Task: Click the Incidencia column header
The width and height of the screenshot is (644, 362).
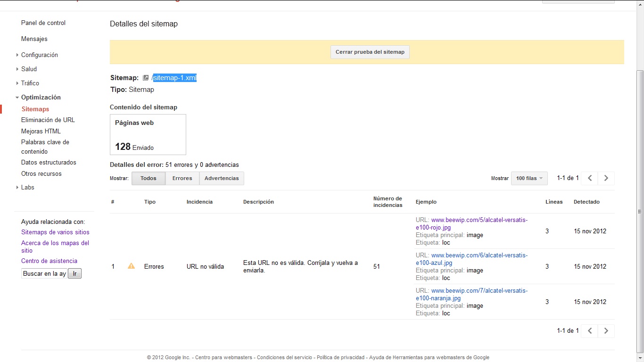Action: pos(199,202)
